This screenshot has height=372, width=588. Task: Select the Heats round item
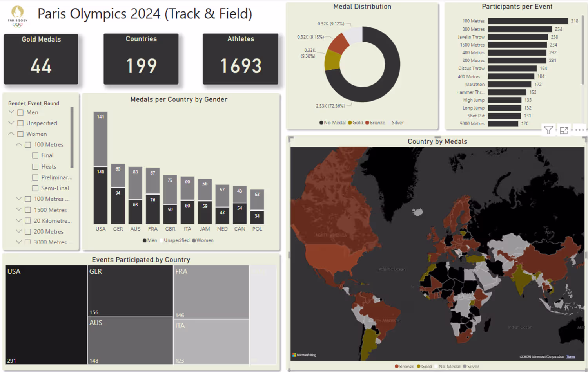[49, 166]
